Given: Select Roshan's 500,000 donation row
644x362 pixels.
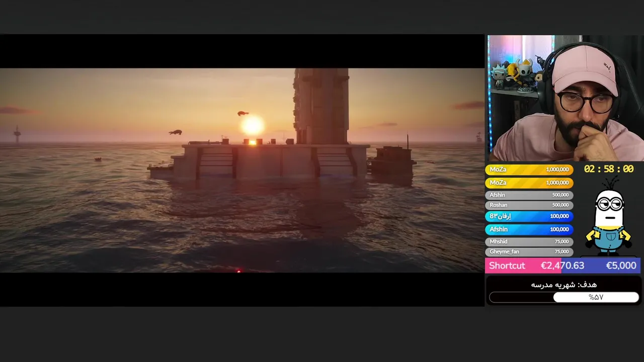Looking at the screenshot, I should (529, 205).
